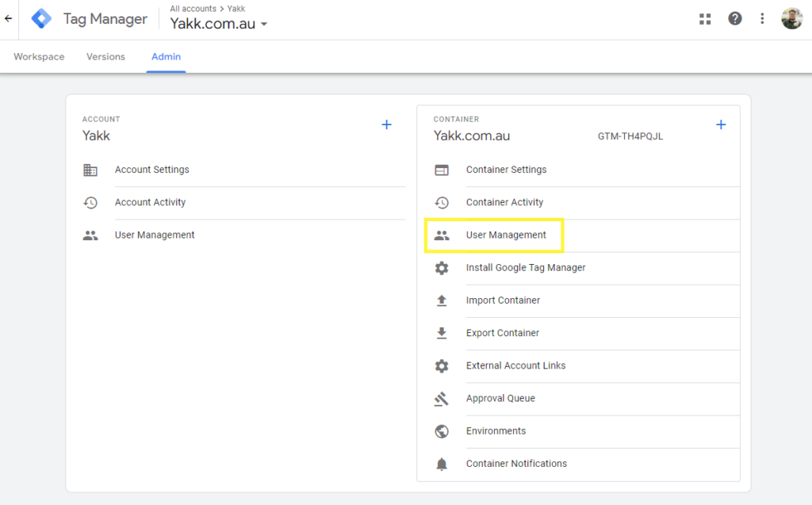Open Container Notifications
The image size is (812, 505).
[x=516, y=464]
